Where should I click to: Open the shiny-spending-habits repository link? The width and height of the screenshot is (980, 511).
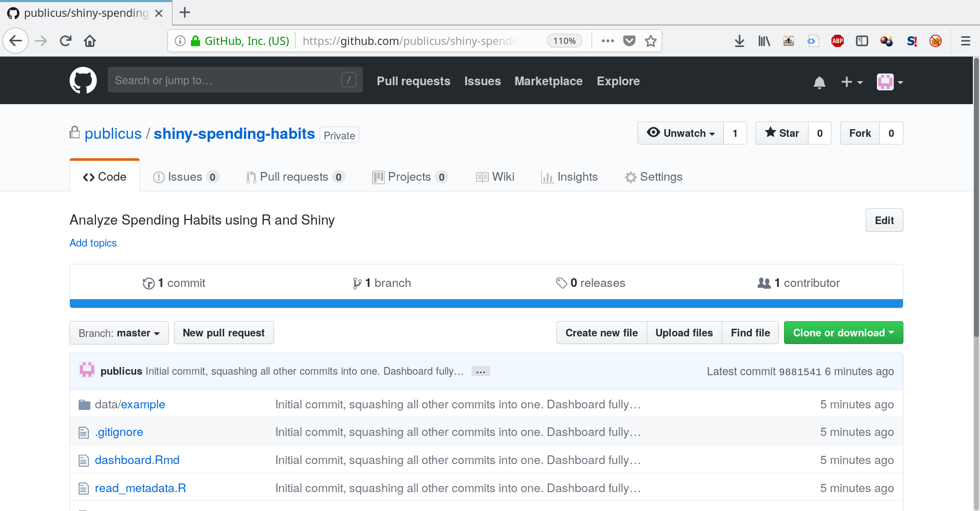click(234, 134)
